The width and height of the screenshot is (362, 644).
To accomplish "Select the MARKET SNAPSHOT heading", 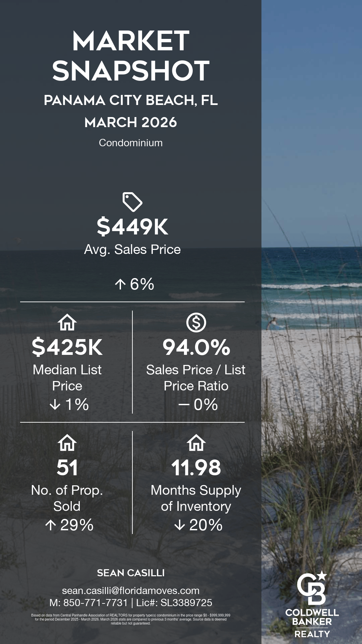I will (131, 56).
